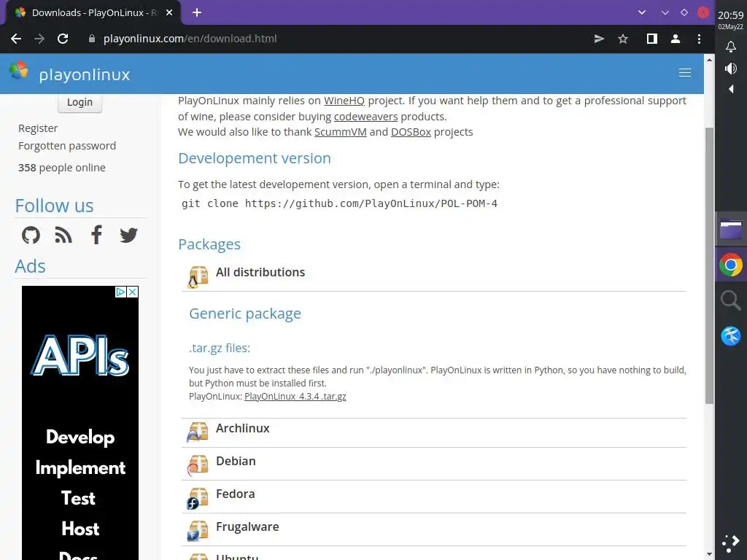
Task: View site security lock icon
Action: tap(91, 39)
